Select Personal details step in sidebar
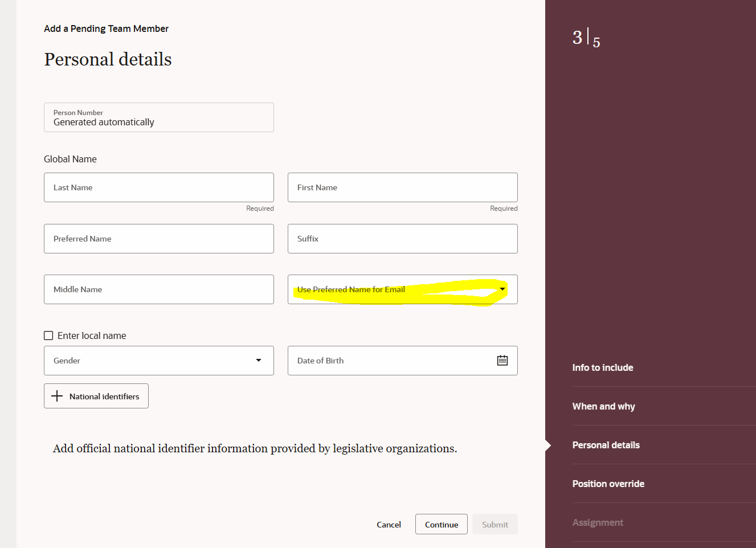756x548 pixels. pyautogui.click(x=606, y=445)
